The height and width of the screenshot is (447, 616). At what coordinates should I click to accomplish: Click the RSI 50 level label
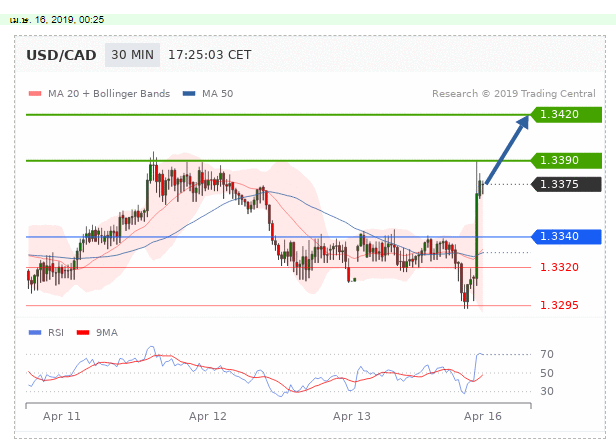[547, 373]
